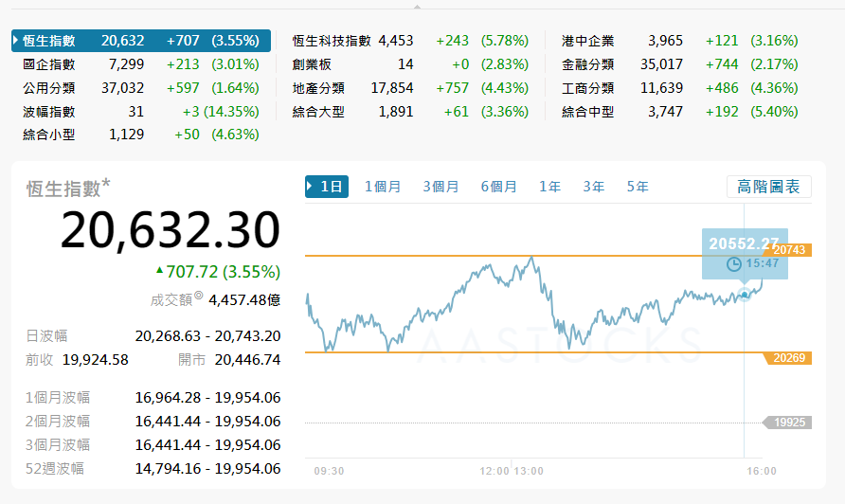Open the 高階圖表 advanced chart

(768, 187)
